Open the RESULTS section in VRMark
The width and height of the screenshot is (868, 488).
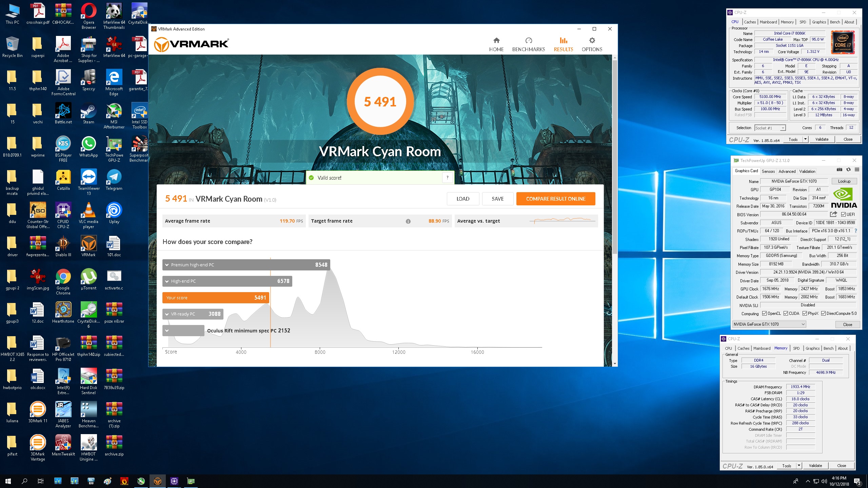(x=564, y=45)
